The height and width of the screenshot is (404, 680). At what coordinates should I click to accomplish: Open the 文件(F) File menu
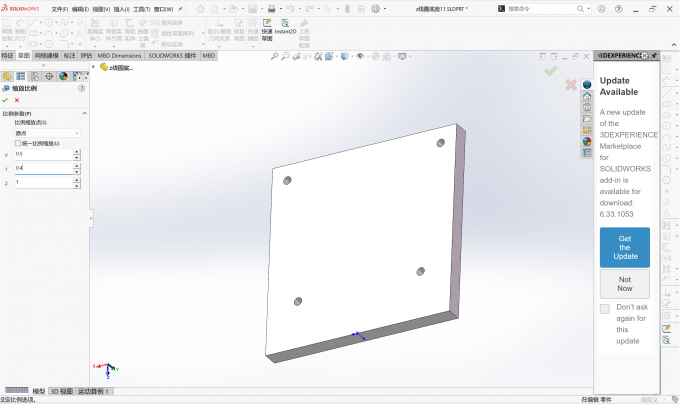click(60, 9)
